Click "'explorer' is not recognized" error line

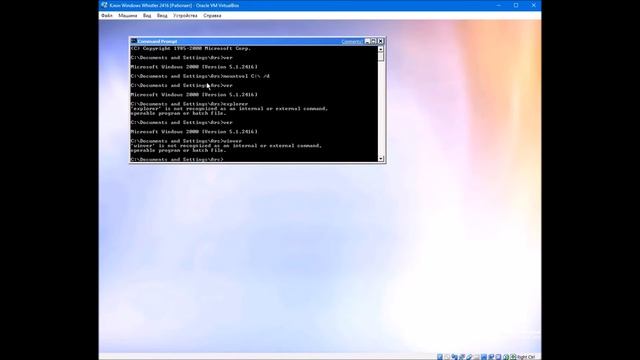point(229,109)
